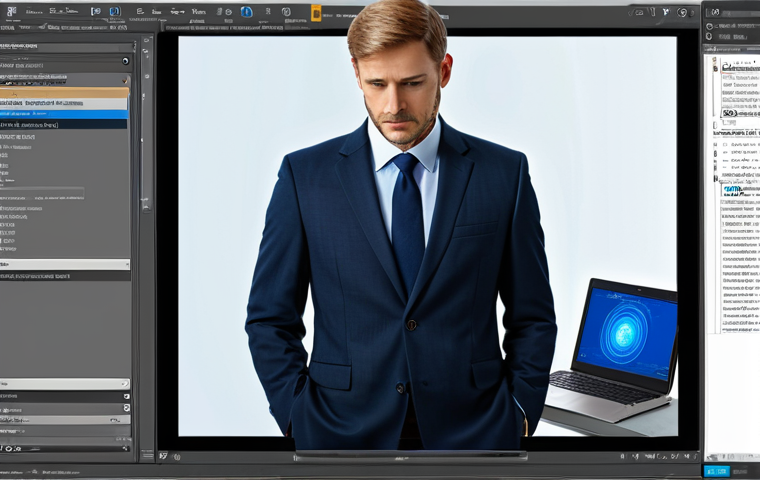Click the blue button at right panel bottom
The width and height of the screenshot is (760, 480).
coord(716,471)
